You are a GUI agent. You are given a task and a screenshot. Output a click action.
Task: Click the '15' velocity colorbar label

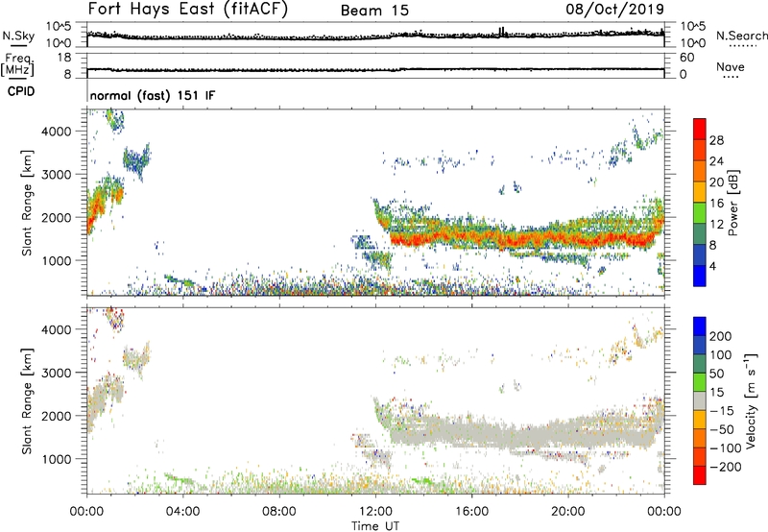click(717, 393)
